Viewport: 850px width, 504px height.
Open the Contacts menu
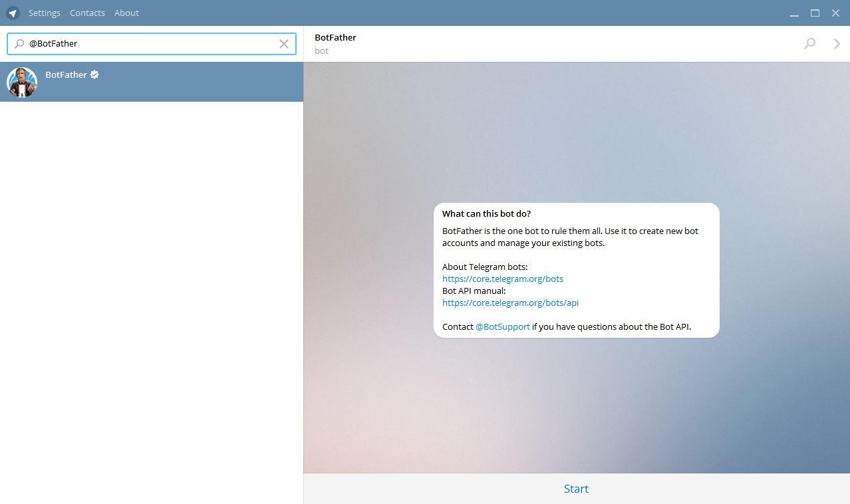(87, 13)
